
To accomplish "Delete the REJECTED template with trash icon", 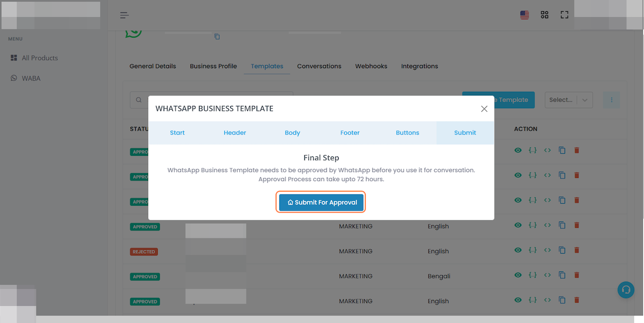I will pos(577,250).
